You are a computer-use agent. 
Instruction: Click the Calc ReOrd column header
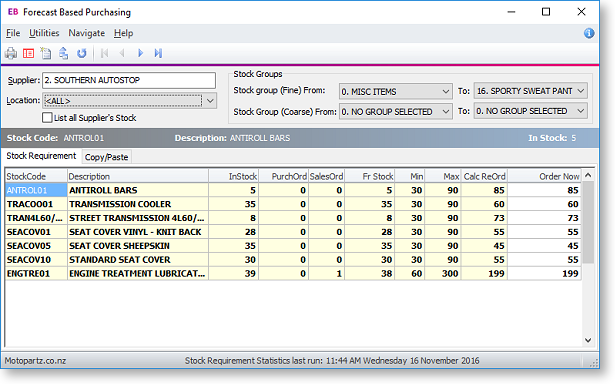484,177
